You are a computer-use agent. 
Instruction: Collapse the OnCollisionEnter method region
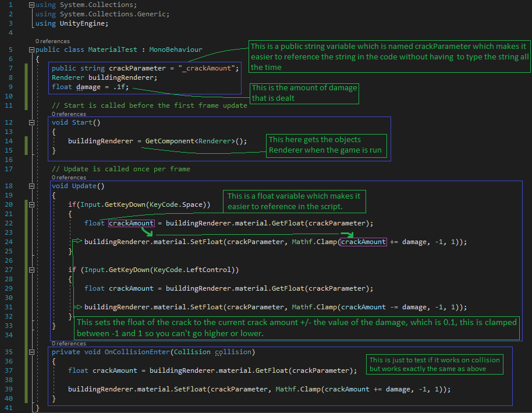pyautogui.click(x=31, y=352)
